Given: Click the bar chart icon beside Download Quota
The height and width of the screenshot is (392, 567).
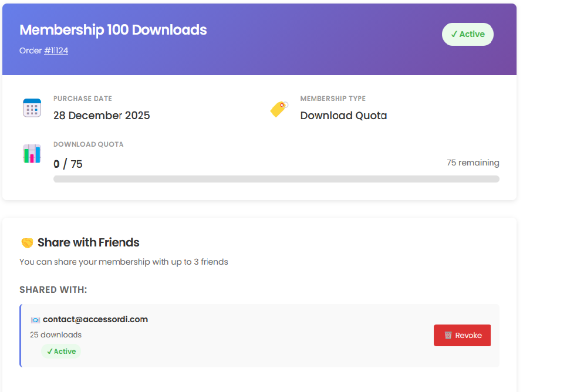Looking at the screenshot, I should tap(32, 154).
